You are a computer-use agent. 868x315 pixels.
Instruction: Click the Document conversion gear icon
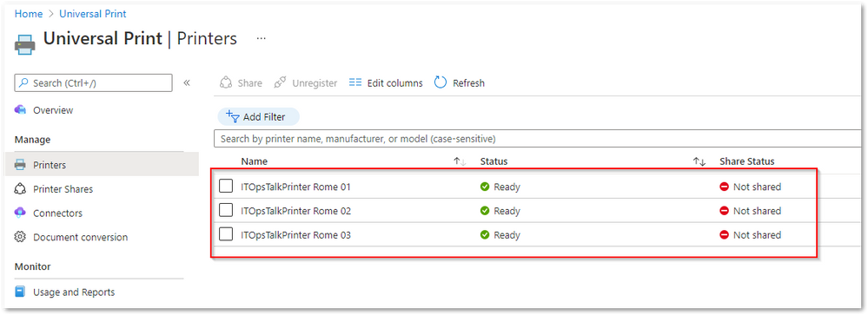click(20, 237)
